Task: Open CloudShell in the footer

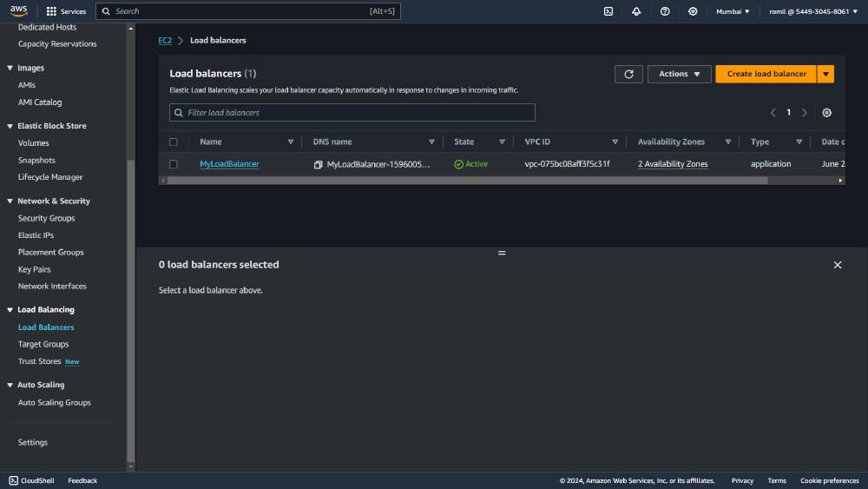Action: click(x=31, y=480)
